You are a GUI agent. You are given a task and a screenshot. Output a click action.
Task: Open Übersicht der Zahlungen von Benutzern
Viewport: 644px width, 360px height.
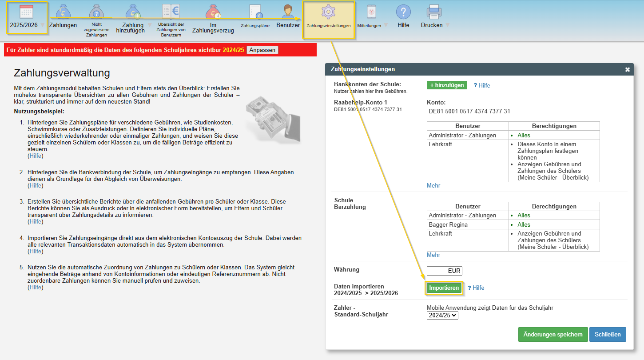point(171,12)
